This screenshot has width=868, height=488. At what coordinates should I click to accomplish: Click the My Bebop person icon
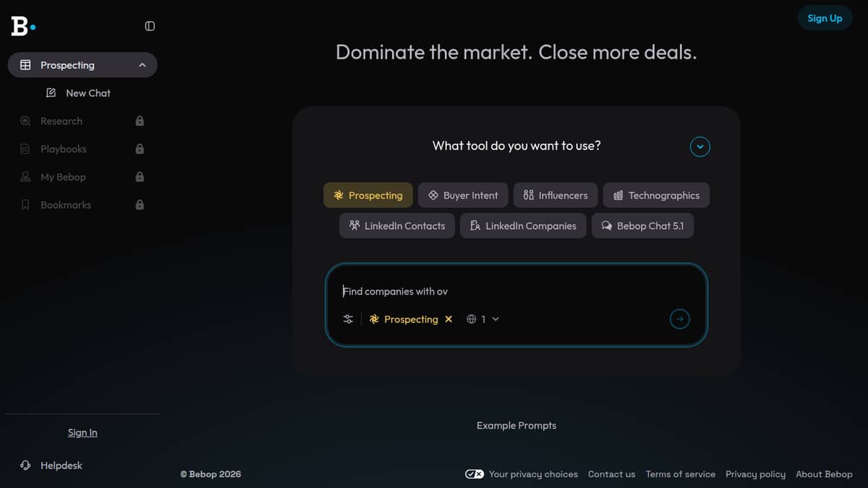pyautogui.click(x=25, y=177)
